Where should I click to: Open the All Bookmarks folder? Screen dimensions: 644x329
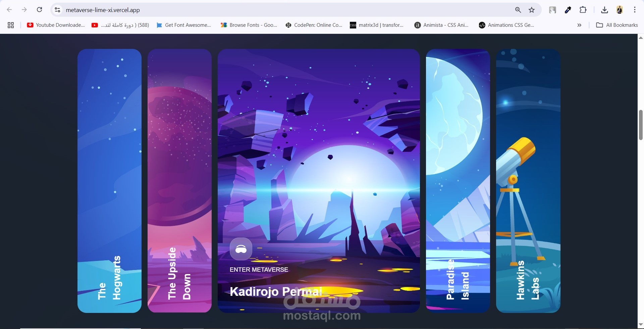pos(617,25)
